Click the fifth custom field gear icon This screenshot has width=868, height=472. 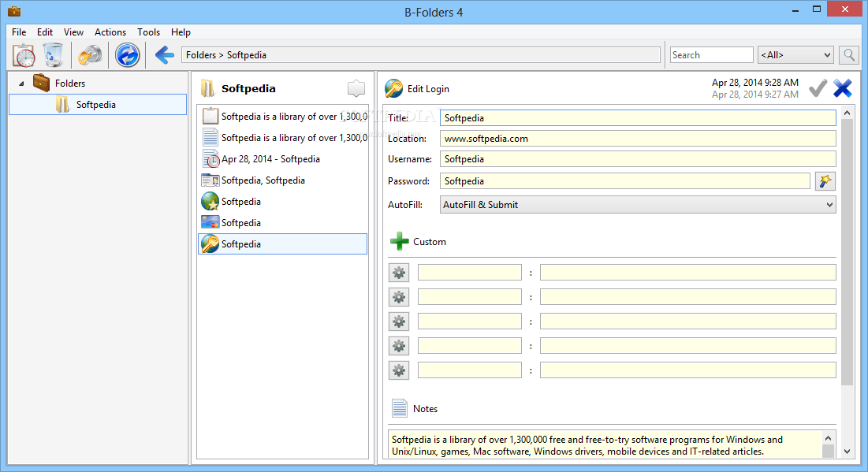[399, 370]
